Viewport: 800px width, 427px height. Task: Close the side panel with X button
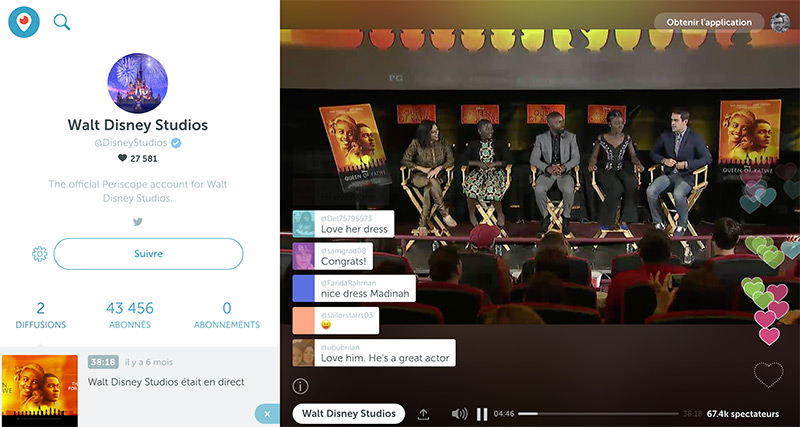[267, 414]
